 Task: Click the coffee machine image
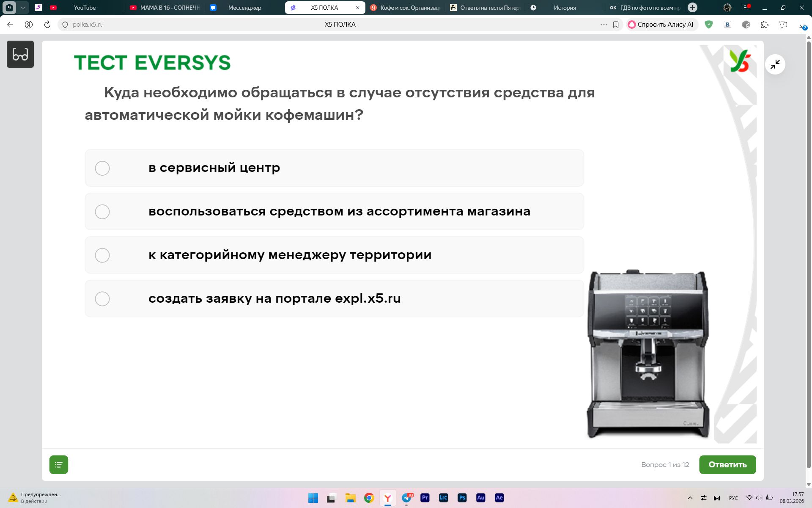click(648, 354)
